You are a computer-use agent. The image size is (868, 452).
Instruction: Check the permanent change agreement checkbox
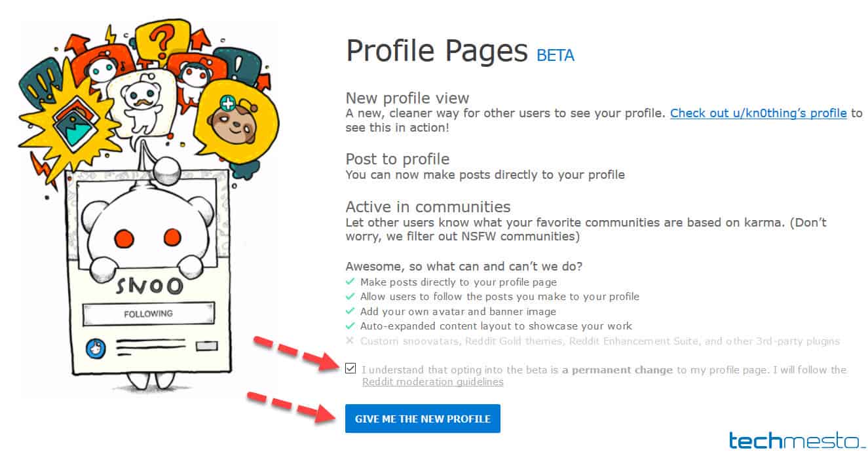pos(350,369)
